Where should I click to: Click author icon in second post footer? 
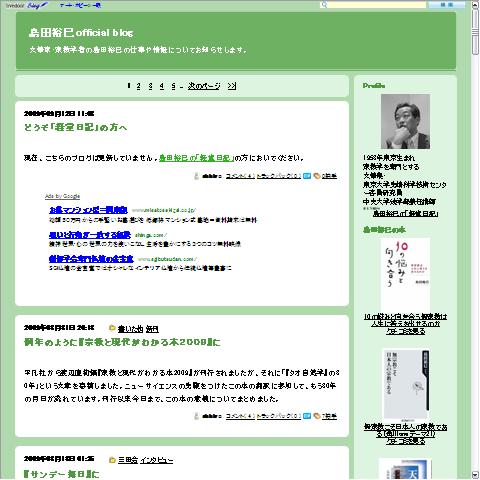(196, 416)
